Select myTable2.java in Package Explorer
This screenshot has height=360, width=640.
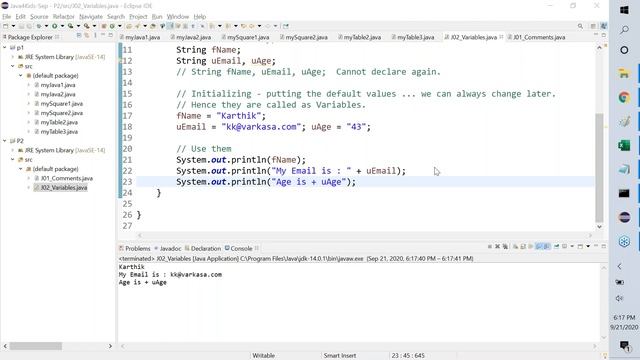[59, 122]
